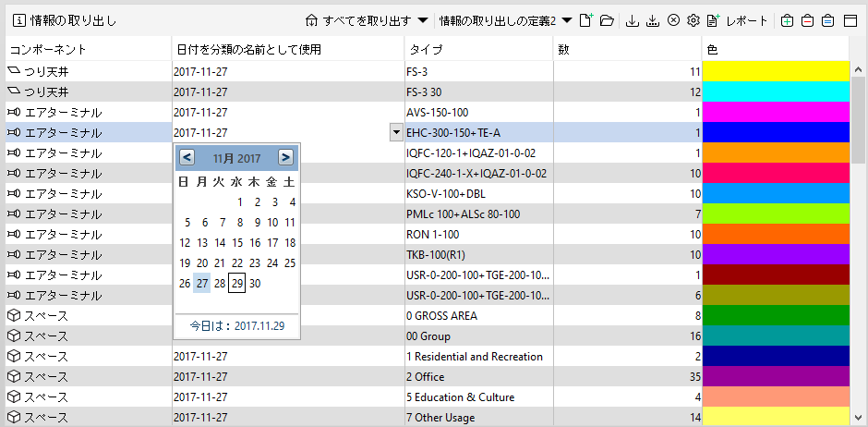Click the circled X cancel icon
868x427 pixels.
click(673, 21)
